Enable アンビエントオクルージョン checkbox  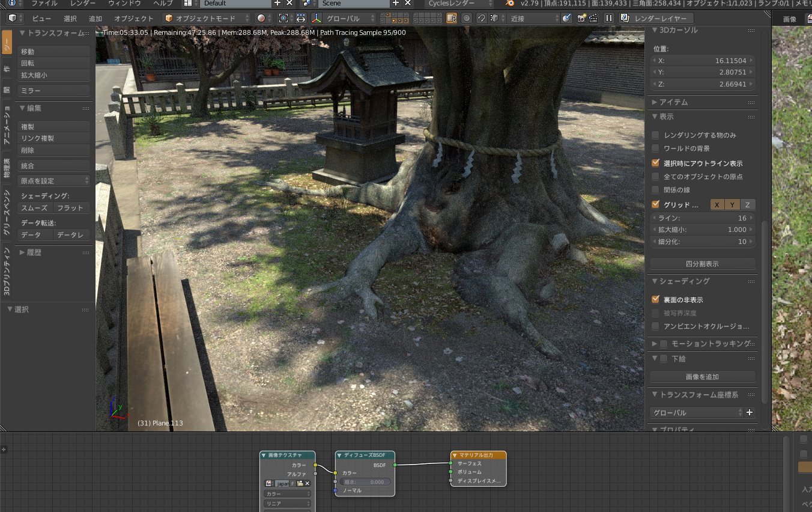point(656,326)
